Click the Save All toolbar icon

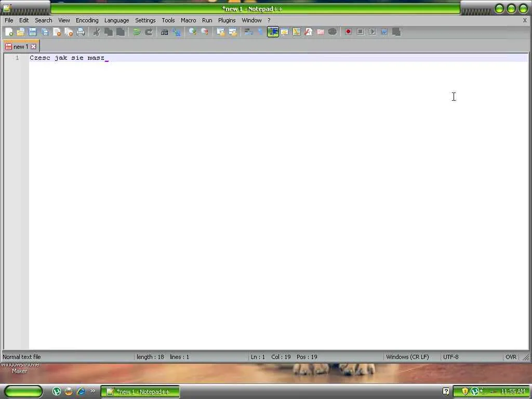pos(45,32)
